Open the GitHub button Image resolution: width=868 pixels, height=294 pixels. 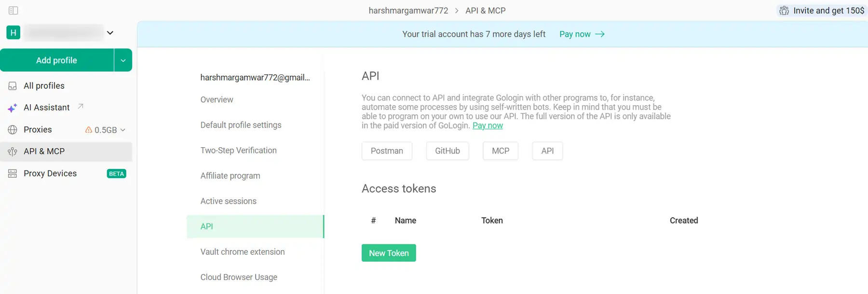click(448, 151)
